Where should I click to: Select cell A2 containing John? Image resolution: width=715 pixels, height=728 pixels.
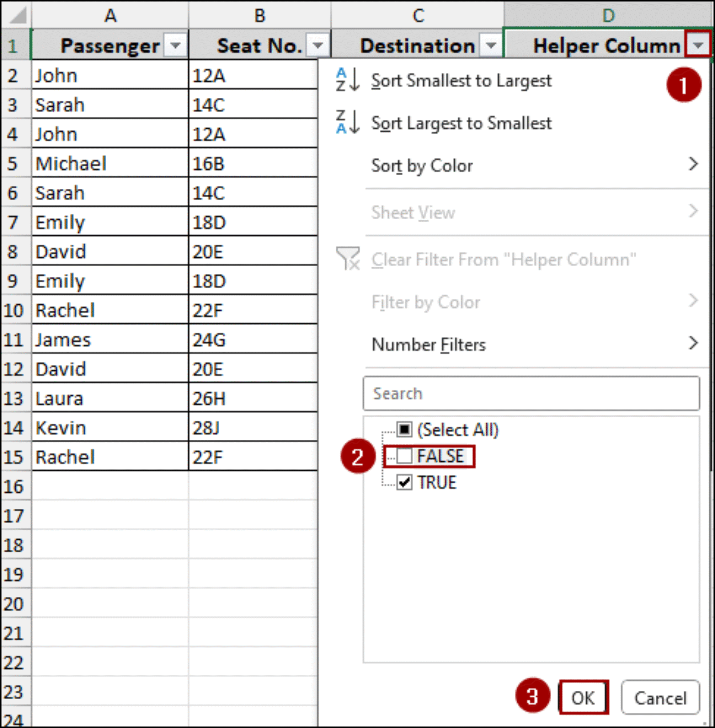point(109,75)
